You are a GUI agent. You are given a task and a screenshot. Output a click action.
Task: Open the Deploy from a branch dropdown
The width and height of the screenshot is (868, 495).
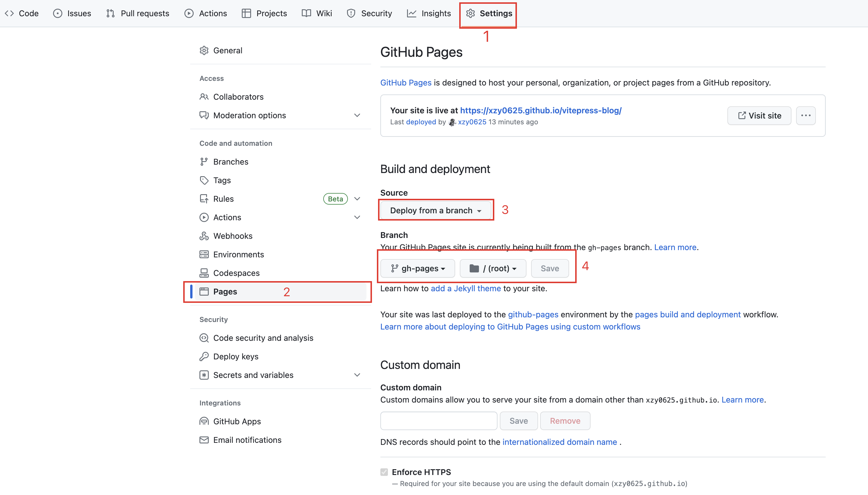click(435, 210)
